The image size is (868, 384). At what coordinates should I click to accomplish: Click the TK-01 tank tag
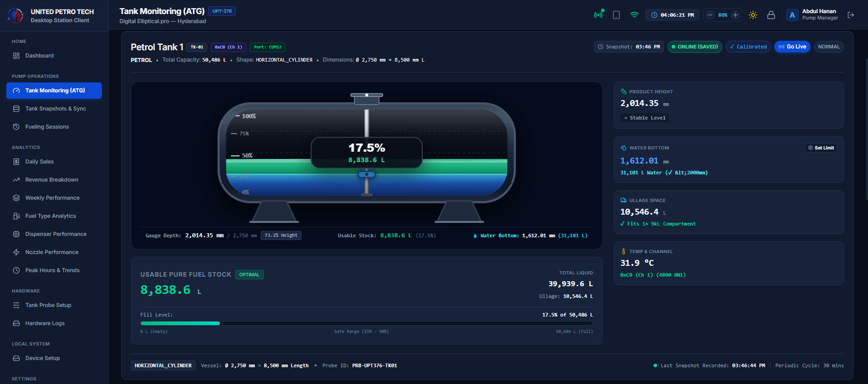pos(197,47)
